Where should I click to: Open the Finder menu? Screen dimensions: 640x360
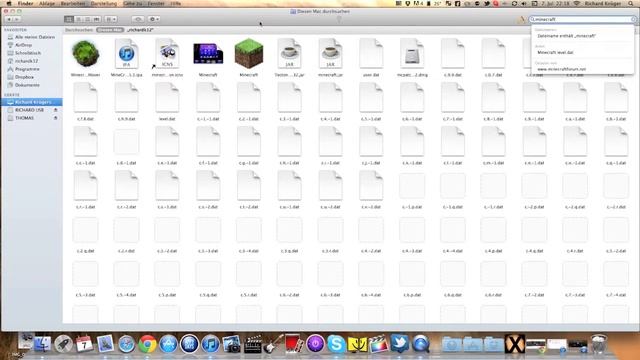coord(25,3)
